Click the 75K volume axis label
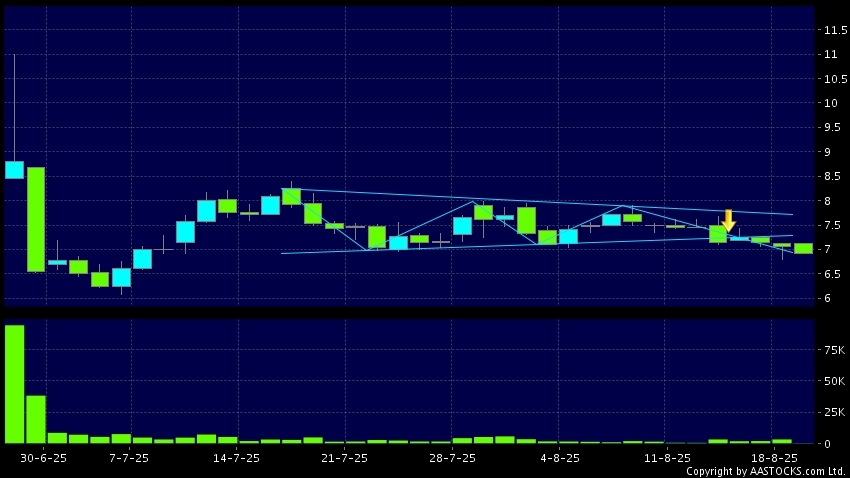This screenshot has height=478, width=850. pos(834,350)
